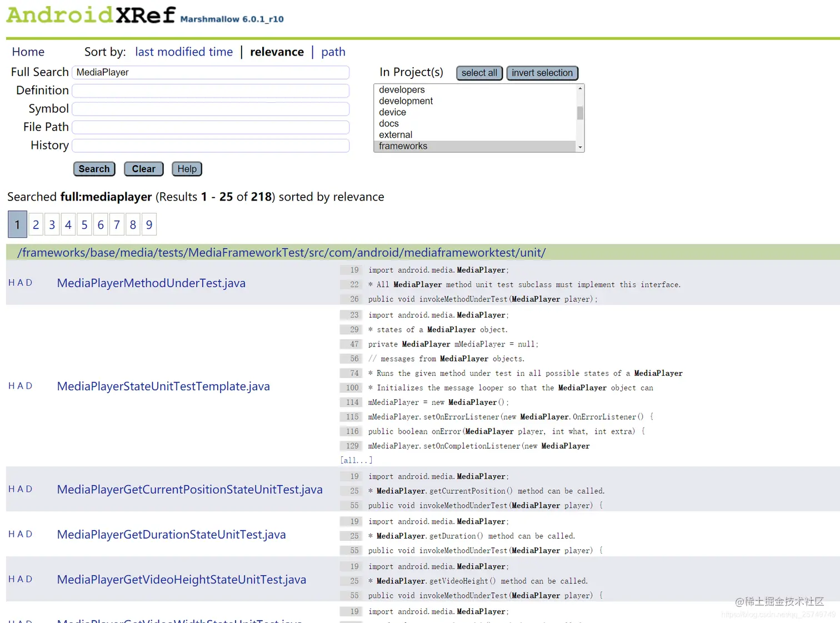
Task: Go to results page 6
Action: [101, 225]
